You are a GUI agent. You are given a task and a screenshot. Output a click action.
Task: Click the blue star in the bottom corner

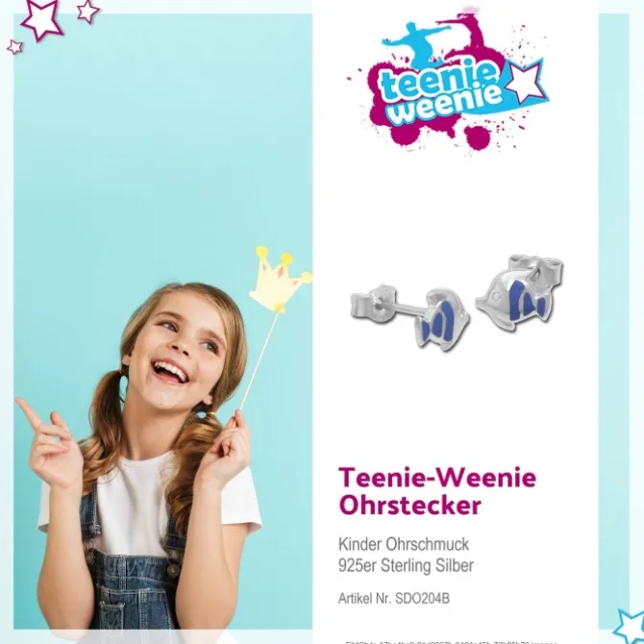click(x=630, y=627)
